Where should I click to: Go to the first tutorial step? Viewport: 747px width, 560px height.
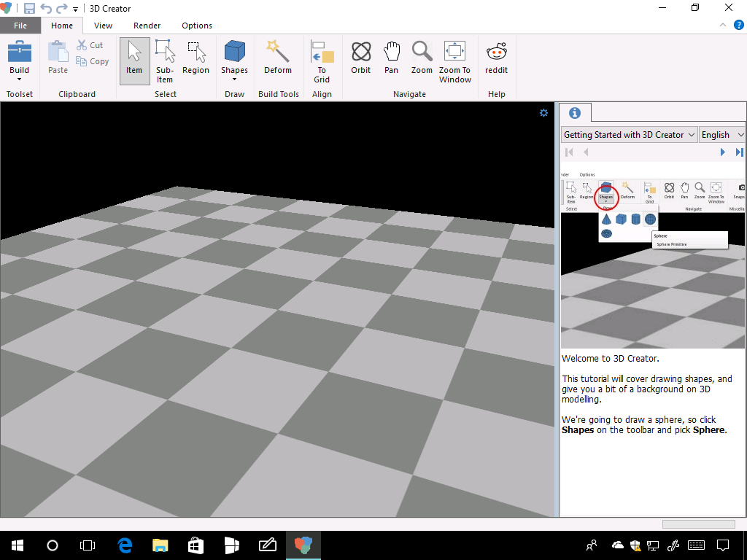point(569,152)
